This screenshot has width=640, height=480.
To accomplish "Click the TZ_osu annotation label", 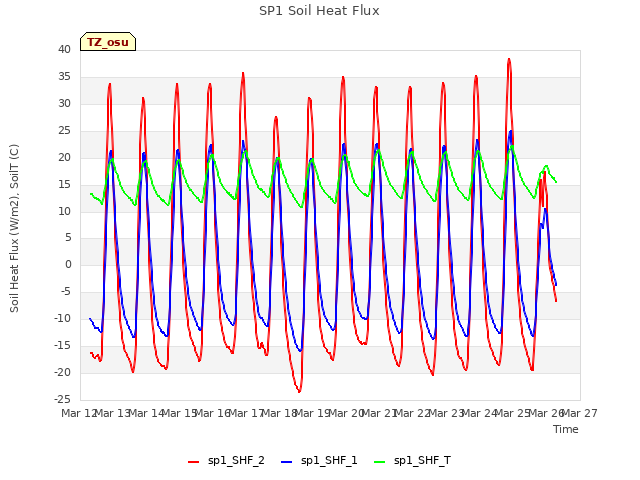I will [x=108, y=42].
